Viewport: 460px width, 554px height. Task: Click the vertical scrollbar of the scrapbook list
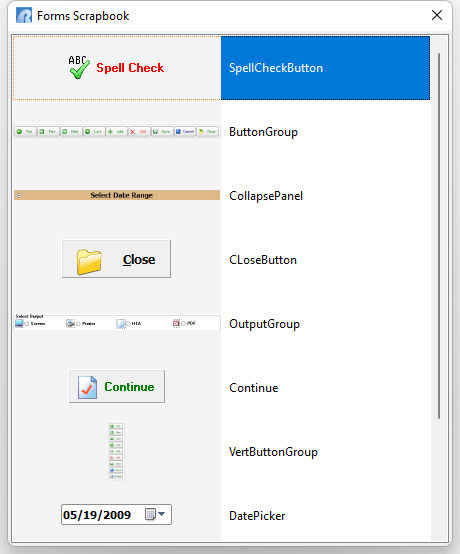click(439, 236)
